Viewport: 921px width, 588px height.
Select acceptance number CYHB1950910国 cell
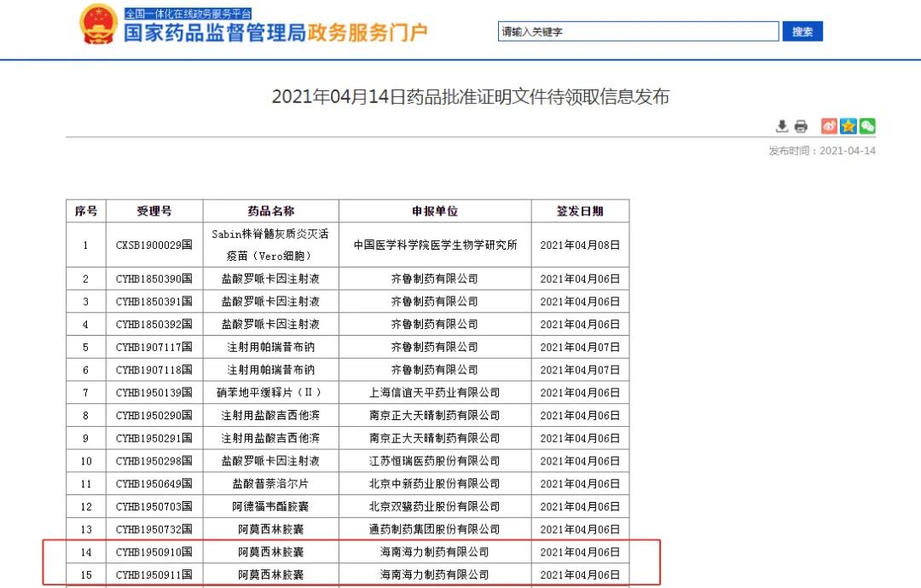(154, 552)
